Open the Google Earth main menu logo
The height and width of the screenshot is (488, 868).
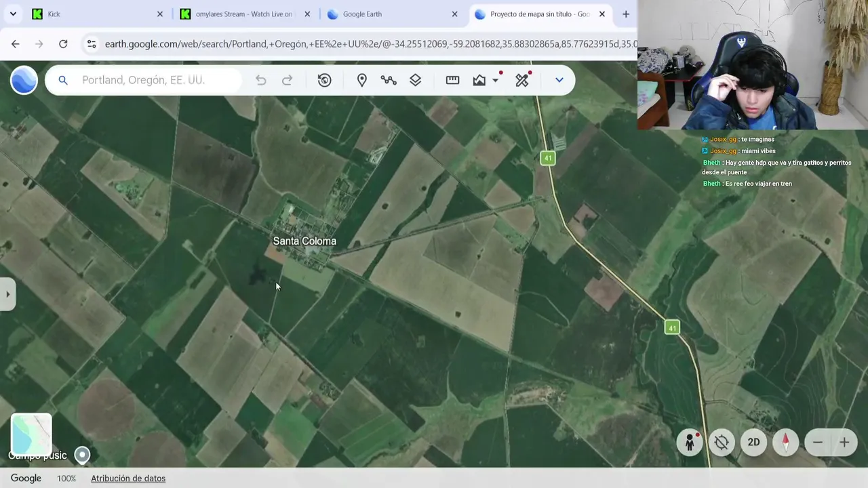pyautogui.click(x=24, y=80)
